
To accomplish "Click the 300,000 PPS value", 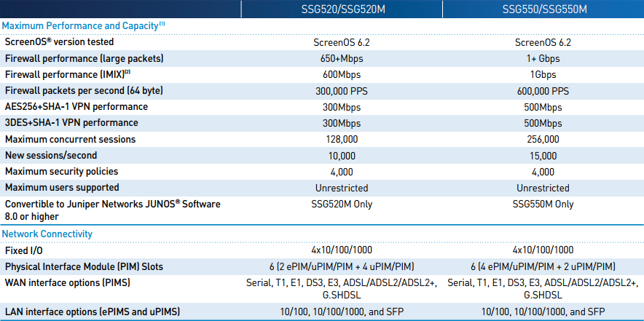I will [x=342, y=91].
